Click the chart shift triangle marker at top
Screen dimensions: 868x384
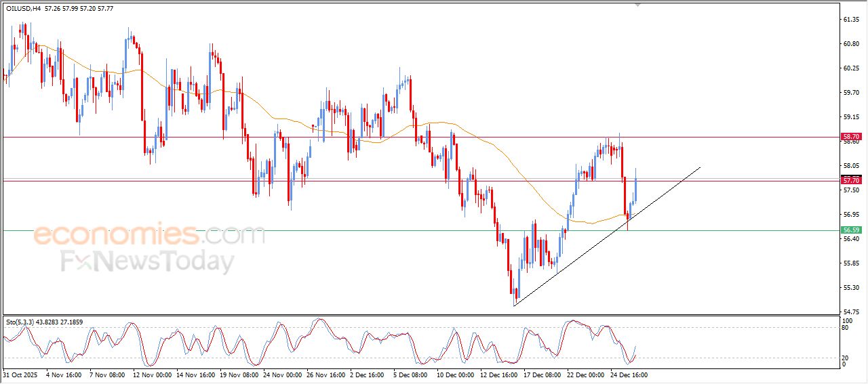(x=637, y=5)
